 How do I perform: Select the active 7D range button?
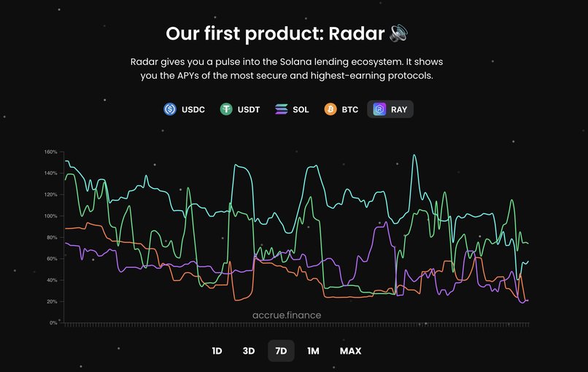(282, 351)
